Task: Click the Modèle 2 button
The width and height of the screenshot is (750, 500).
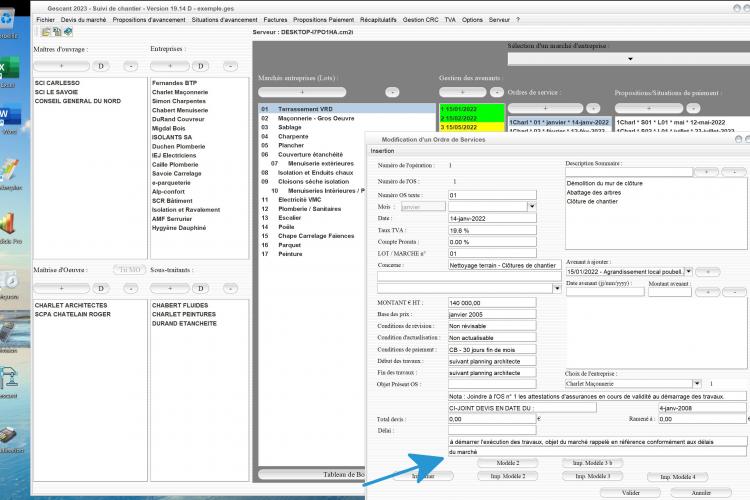Action: (507, 463)
